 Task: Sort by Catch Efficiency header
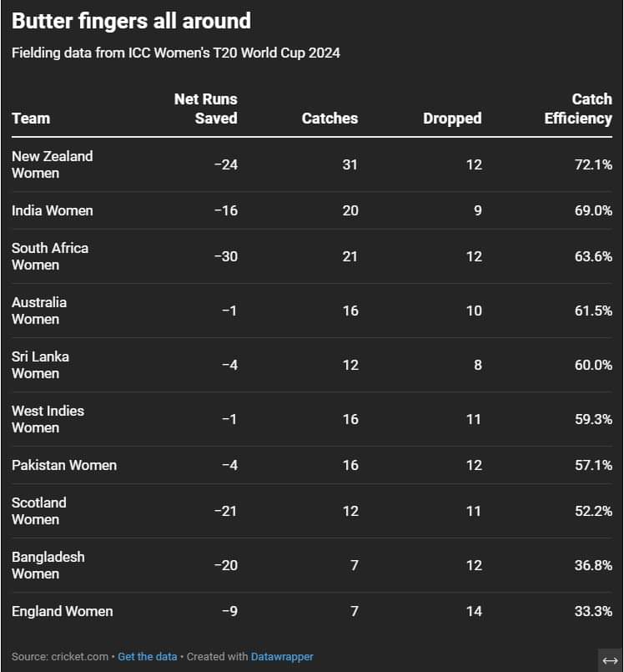click(x=578, y=109)
